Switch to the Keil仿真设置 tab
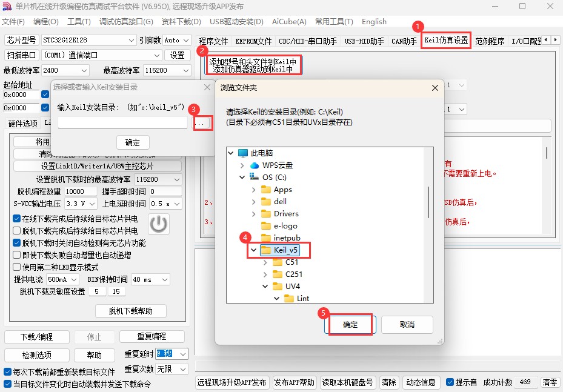This screenshot has height=392, width=563. [446, 40]
